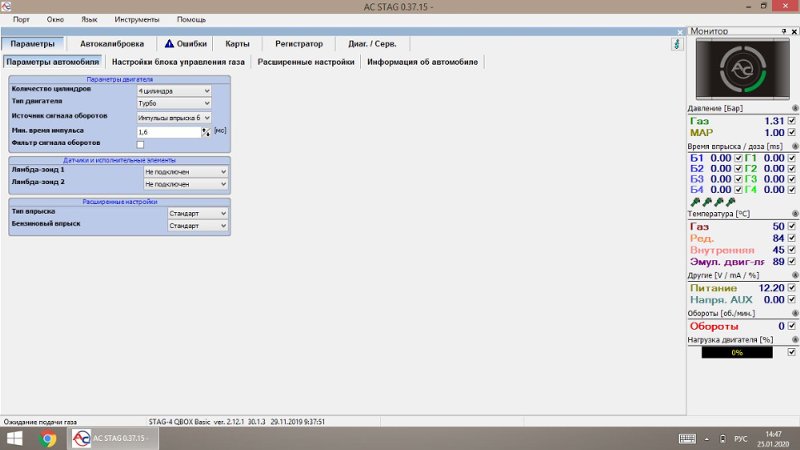Screen dimensions: 800x450
Task: Open Бензиновый впрыск dropdown
Action: (197, 226)
